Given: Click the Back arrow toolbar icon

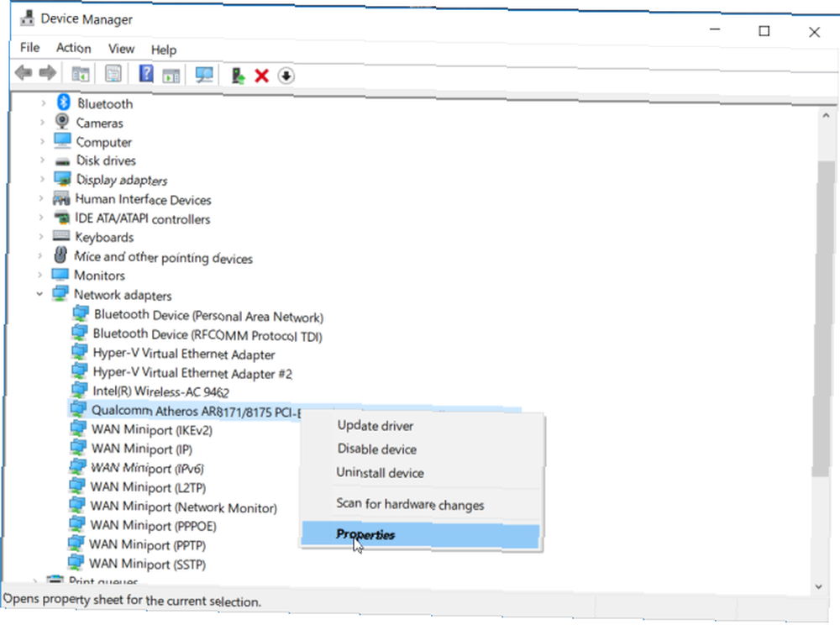Looking at the screenshot, I should pos(23,72).
